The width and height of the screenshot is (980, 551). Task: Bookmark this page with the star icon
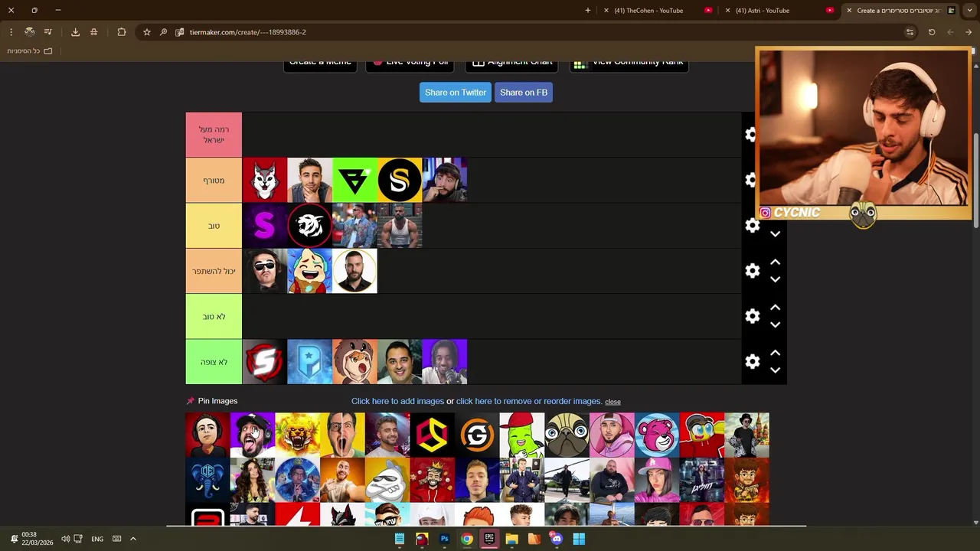click(x=147, y=32)
